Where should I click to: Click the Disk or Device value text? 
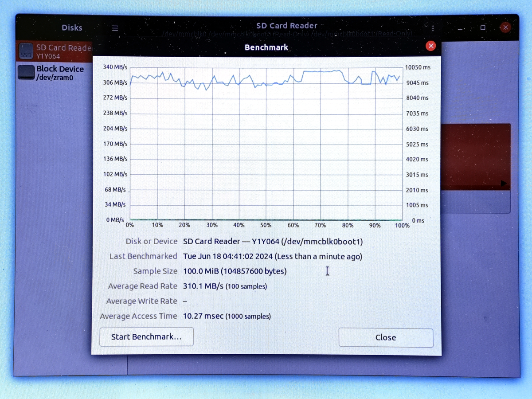(x=273, y=242)
